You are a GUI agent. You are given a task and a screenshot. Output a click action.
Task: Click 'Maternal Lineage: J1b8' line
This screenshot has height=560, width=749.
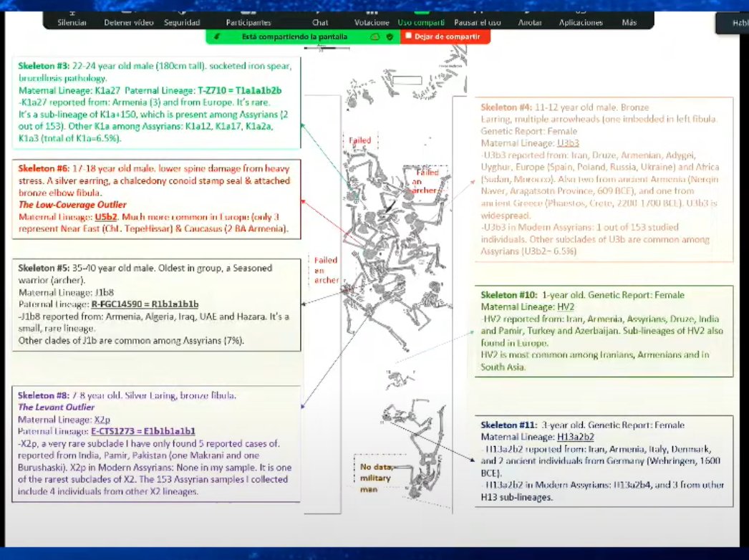pos(67,292)
